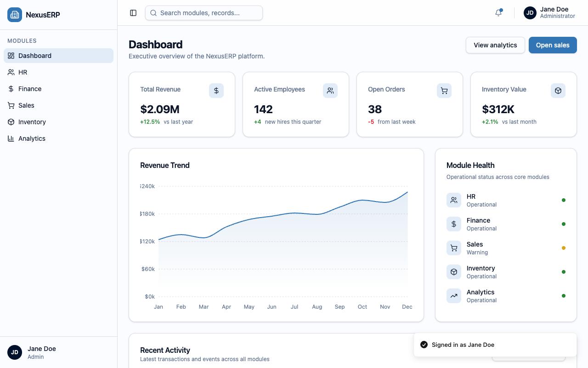Click the Revenue Trend chart title

click(165, 165)
